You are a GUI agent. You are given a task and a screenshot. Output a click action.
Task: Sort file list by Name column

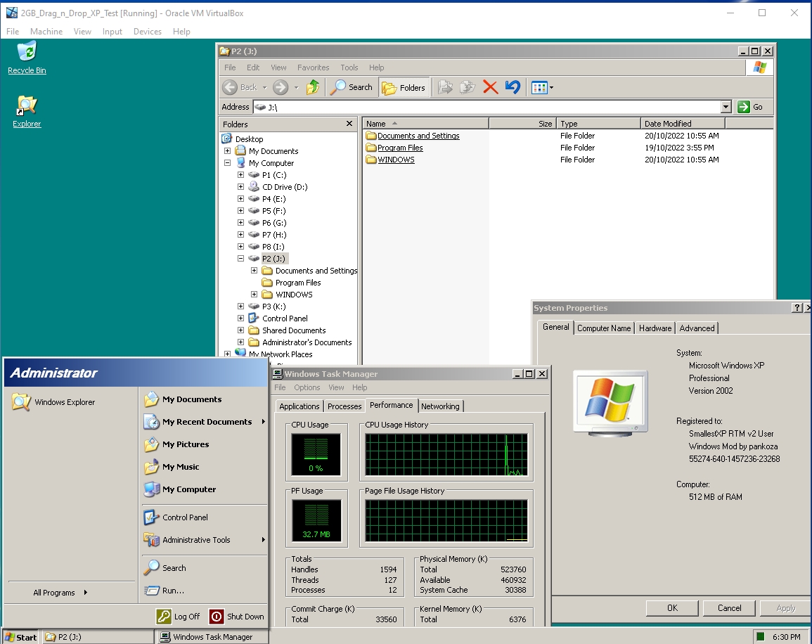pyautogui.click(x=425, y=123)
